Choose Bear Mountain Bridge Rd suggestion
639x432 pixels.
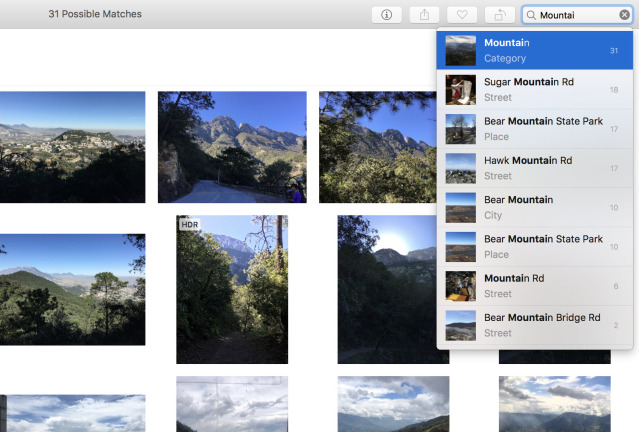[x=534, y=325]
